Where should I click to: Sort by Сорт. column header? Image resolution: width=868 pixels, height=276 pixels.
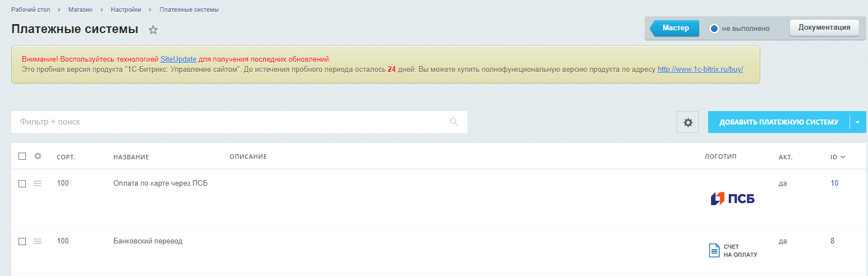(x=66, y=157)
